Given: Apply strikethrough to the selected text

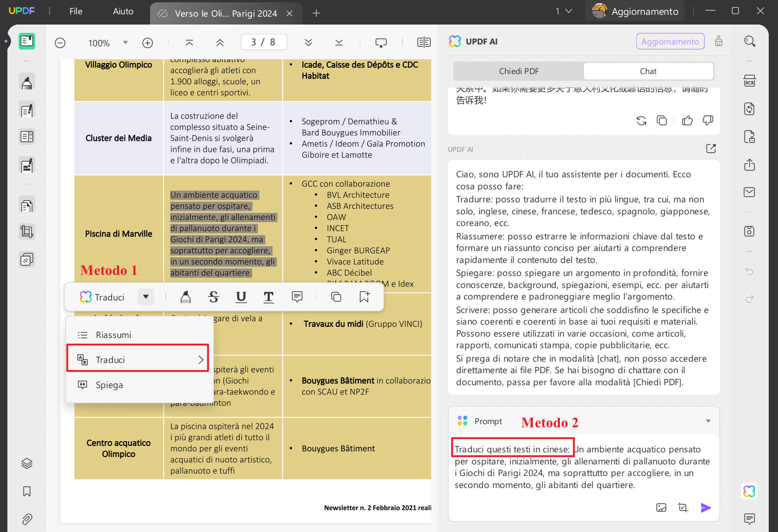Looking at the screenshot, I should pos(213,297).
